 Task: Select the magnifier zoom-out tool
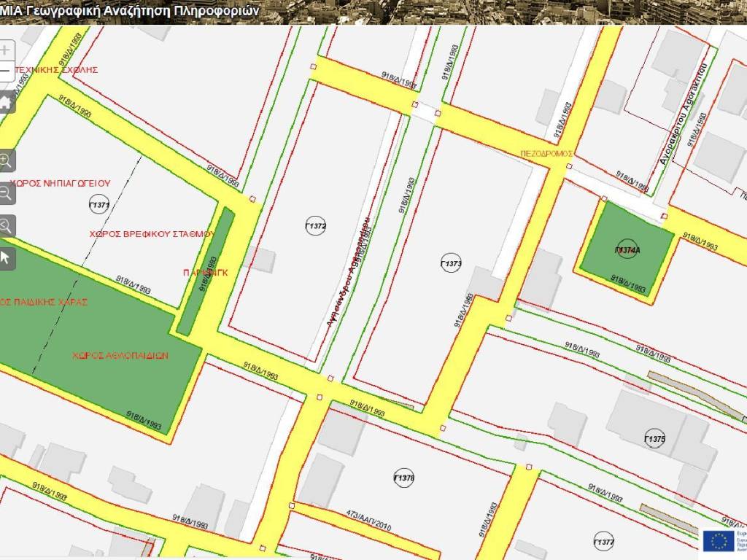click(6, 193)
